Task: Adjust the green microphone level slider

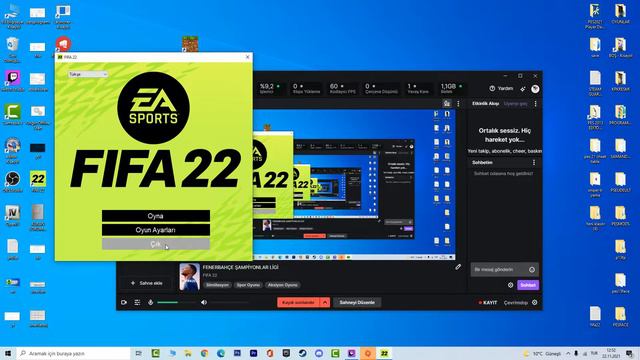Action: click(176, 302)
